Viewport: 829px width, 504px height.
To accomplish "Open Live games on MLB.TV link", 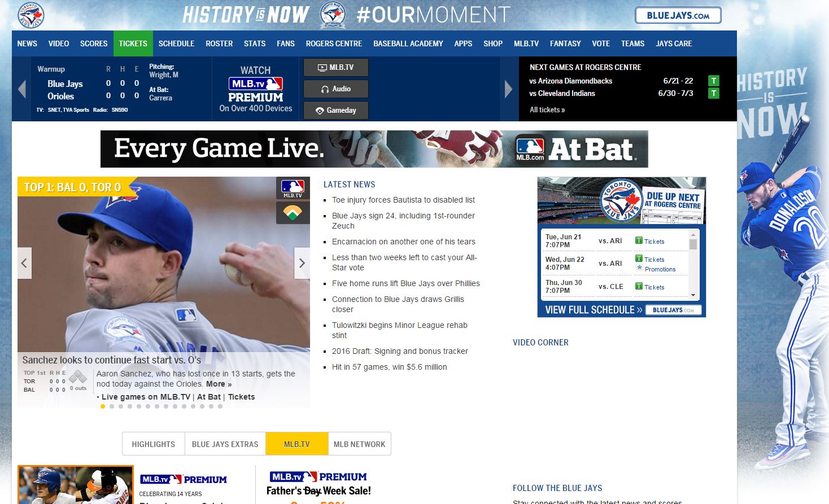I will [146, 397].
